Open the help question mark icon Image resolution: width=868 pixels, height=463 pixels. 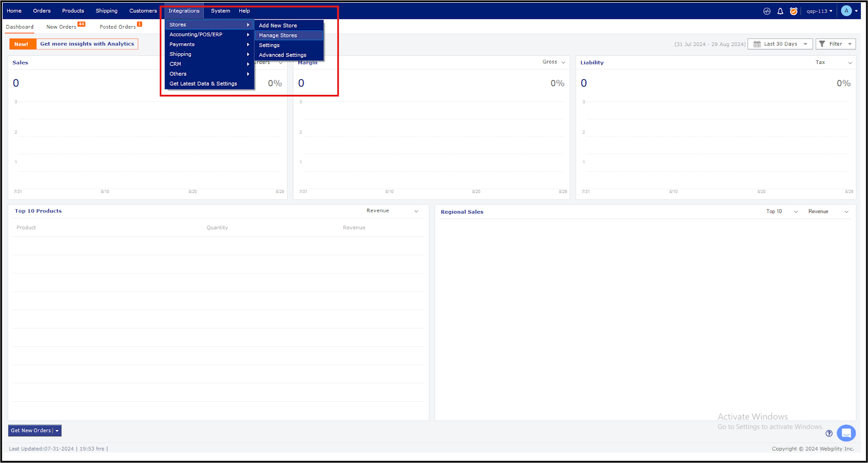pos(829,433)
